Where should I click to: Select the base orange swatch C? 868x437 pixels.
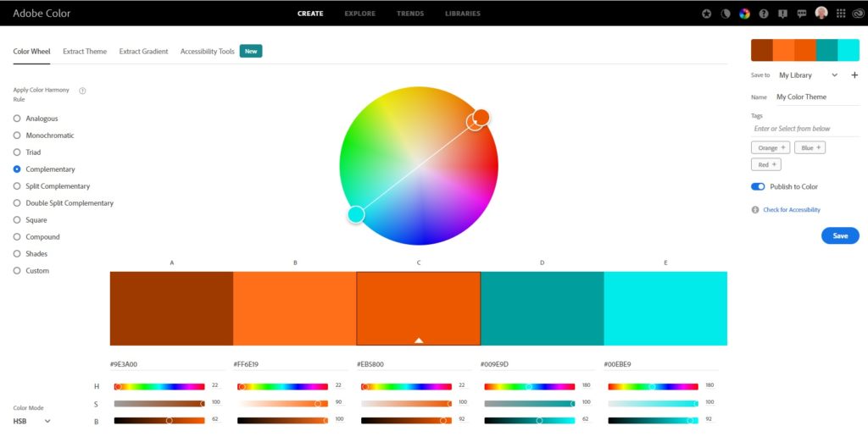(419, 308)
